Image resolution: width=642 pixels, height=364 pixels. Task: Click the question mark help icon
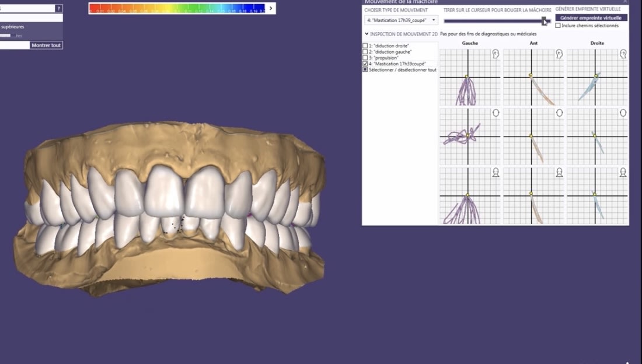point(58,8)
